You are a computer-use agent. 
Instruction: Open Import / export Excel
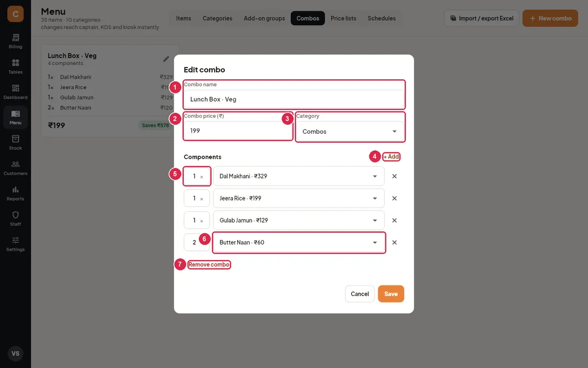(482, 18)
